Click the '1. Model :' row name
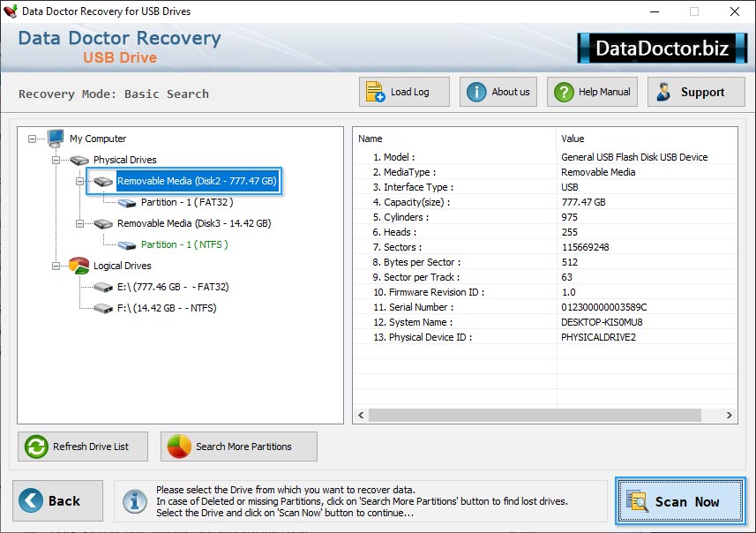 point(394,157)
